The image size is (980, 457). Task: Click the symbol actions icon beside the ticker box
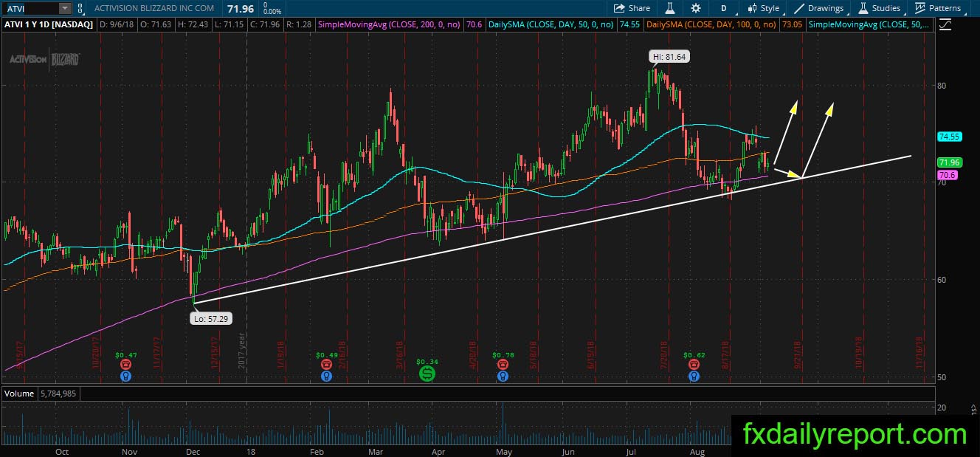(x=80, y=8)
